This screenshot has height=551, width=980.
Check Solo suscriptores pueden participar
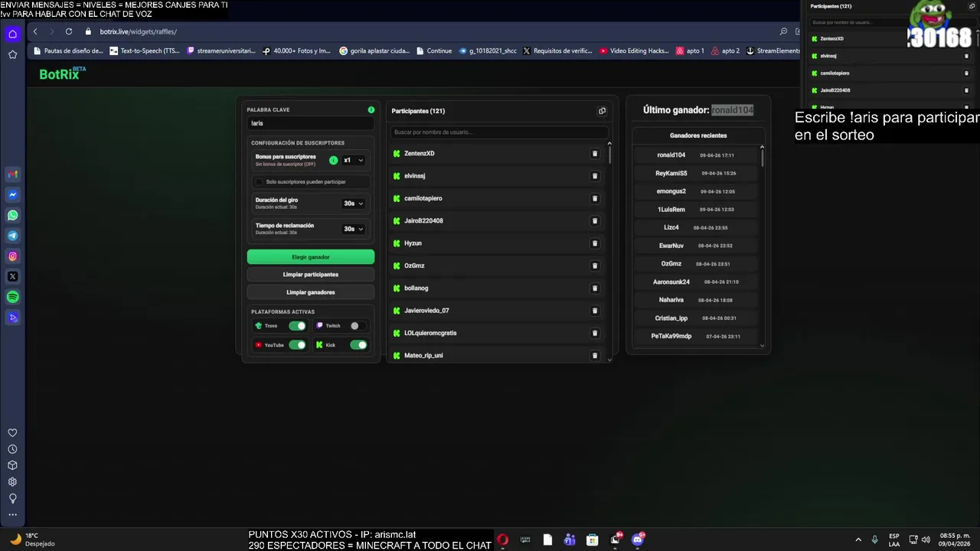coord(260,182)
